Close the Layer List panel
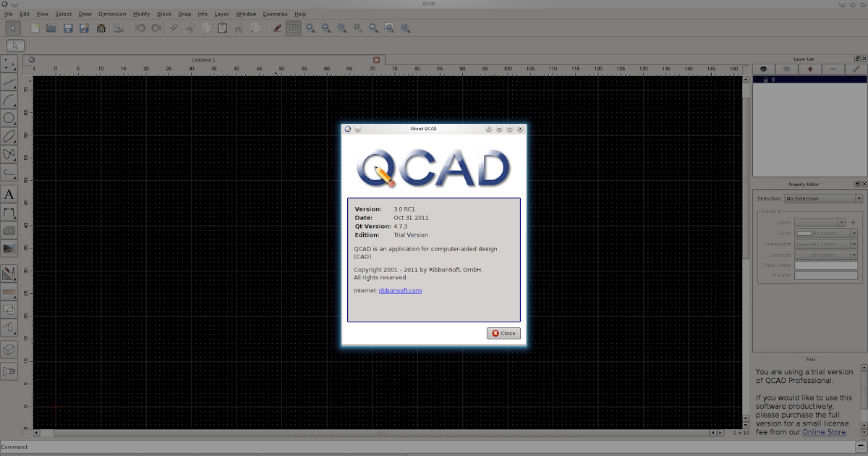 point(864,59)
